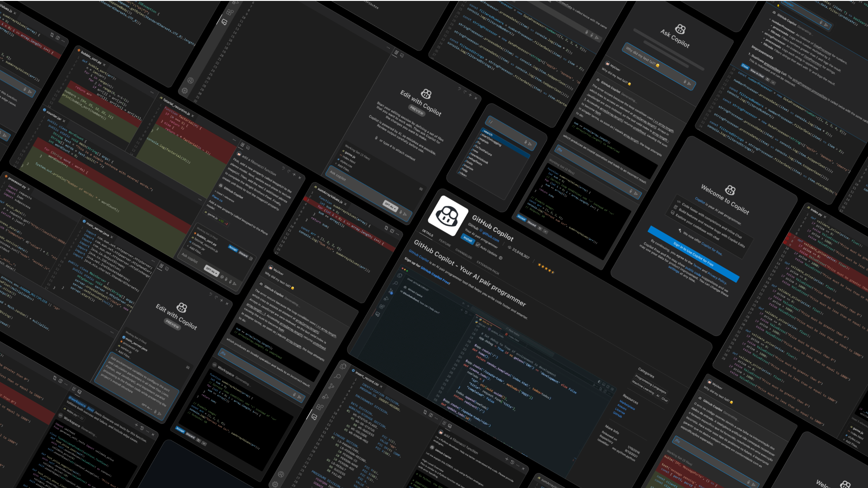Open the main_server.java editor tab

(98, 228)
